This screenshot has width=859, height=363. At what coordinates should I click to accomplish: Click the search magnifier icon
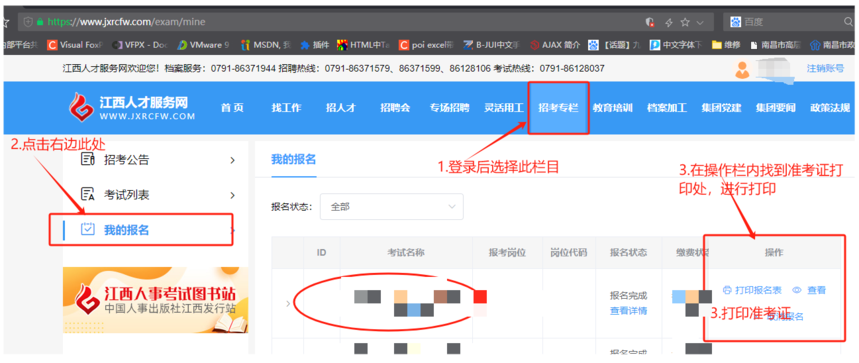coord(848,22)
